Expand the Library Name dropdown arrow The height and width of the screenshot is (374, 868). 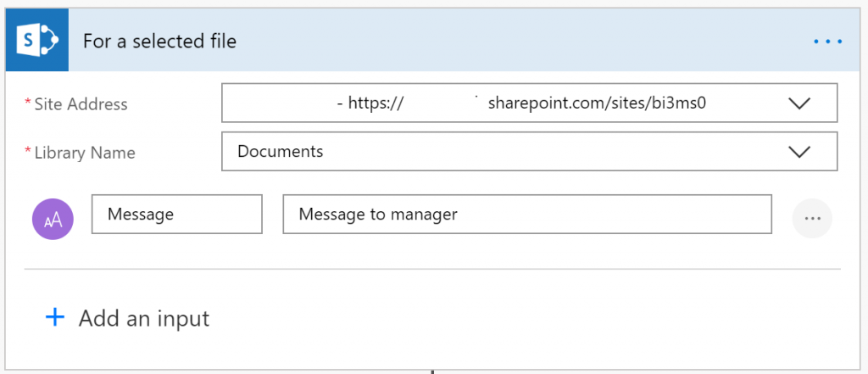799,151
